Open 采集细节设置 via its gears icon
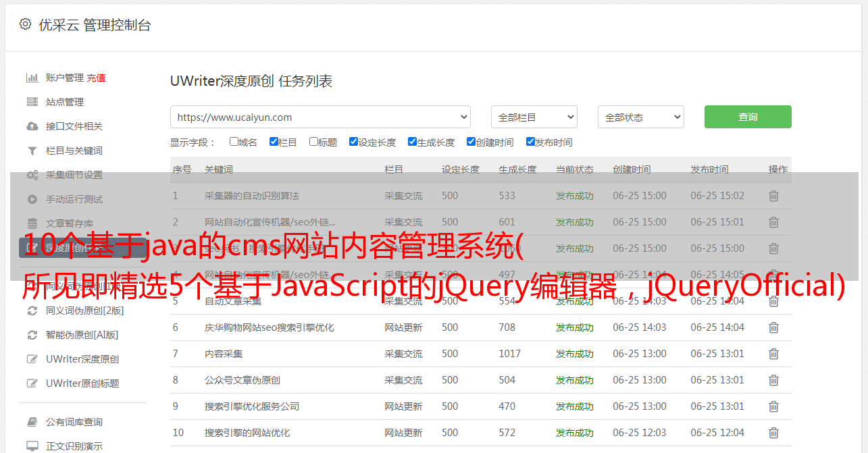This screenshot has height=453, width=868. point(32,175)
